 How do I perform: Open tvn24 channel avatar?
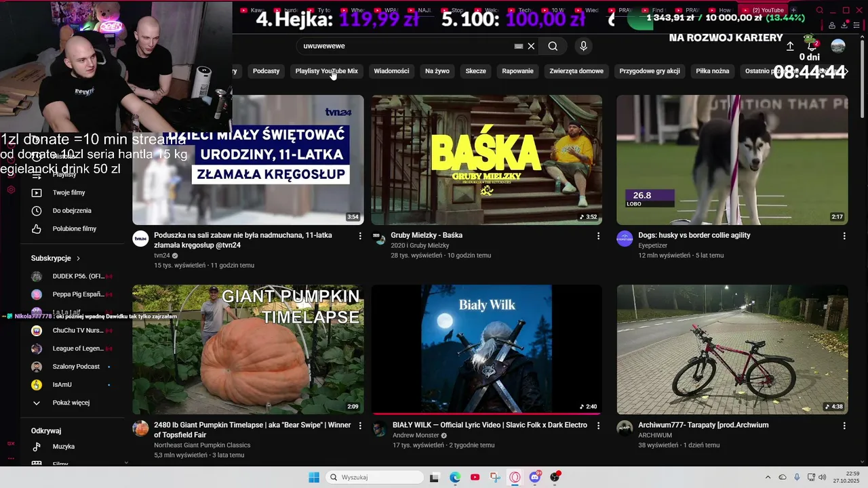[x=140, y=239]
